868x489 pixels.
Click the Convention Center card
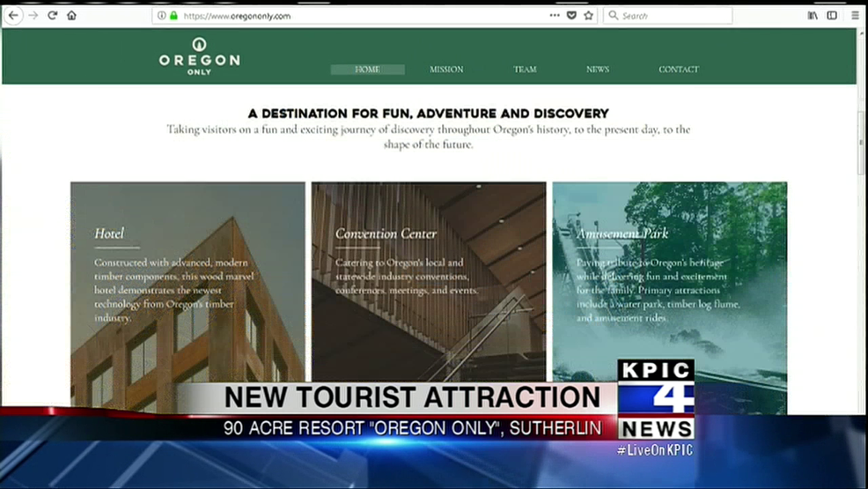pos(429,283)
